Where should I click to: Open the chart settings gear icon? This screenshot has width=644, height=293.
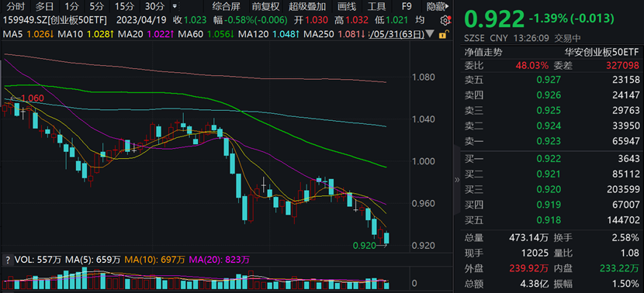(445, 20)
